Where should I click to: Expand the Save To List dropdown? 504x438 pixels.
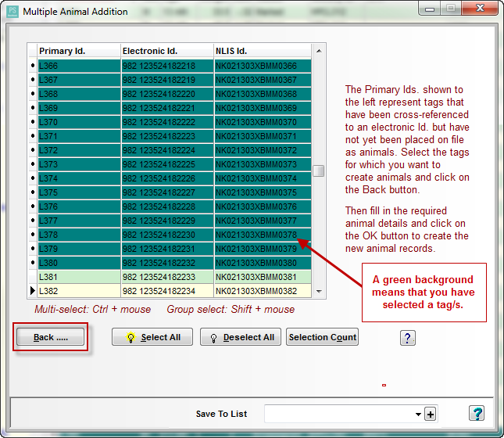(x=418, y=414)
